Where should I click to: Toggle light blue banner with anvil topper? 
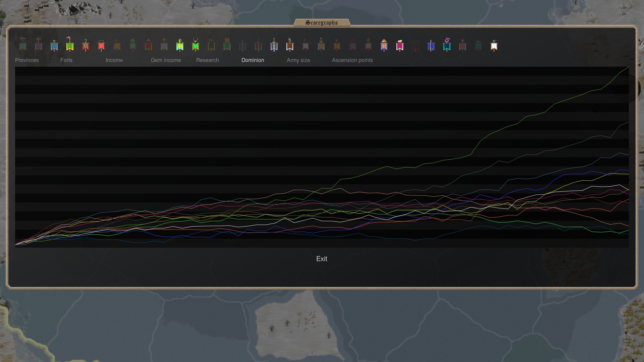click(x=54, y=45)
